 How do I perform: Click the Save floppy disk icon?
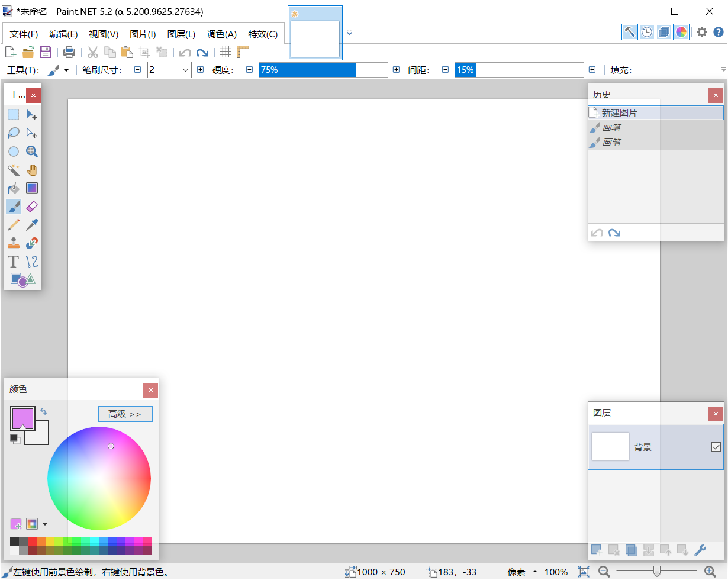click(46, 52)
